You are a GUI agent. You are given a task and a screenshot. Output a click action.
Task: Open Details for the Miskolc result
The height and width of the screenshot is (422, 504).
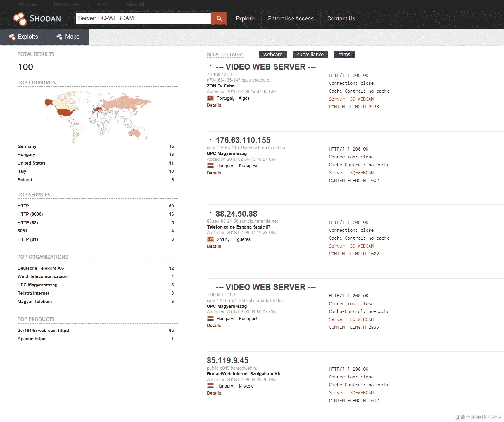pyautogui.click(x=214, y=393)
